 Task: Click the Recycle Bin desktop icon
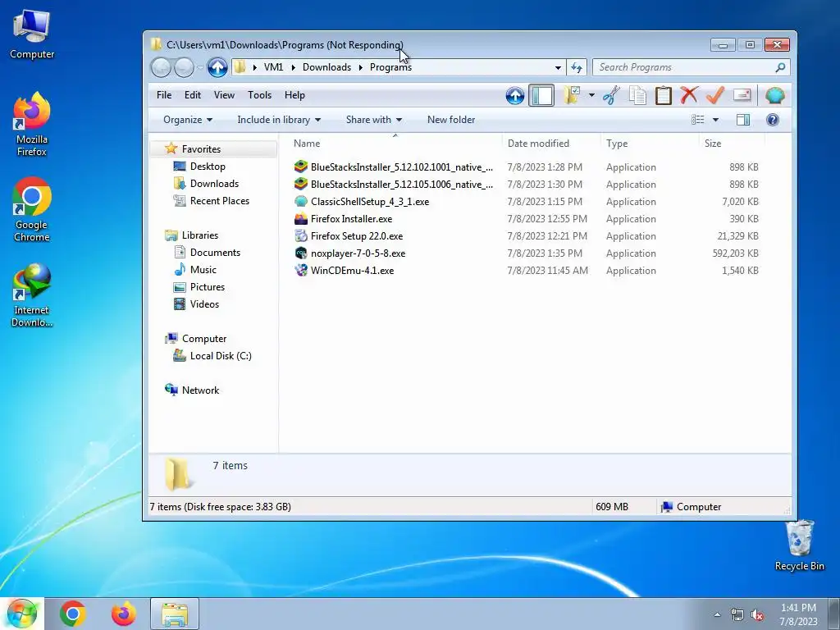[799, 546]
